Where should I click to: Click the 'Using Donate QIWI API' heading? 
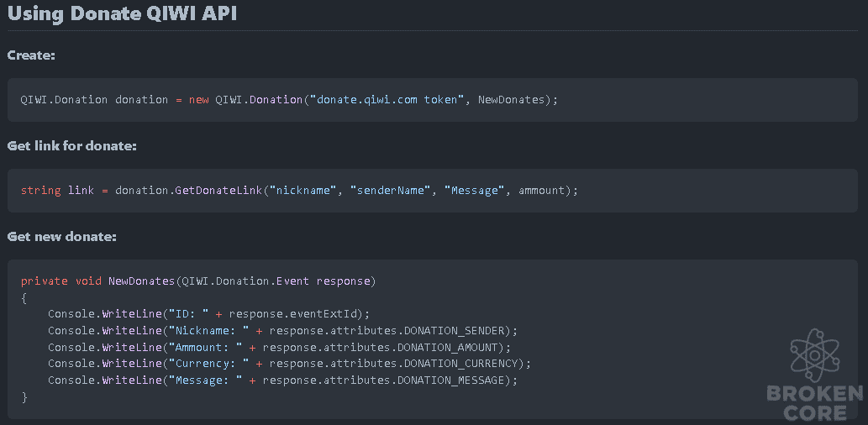pyautogui.click(x=122, y=13)
